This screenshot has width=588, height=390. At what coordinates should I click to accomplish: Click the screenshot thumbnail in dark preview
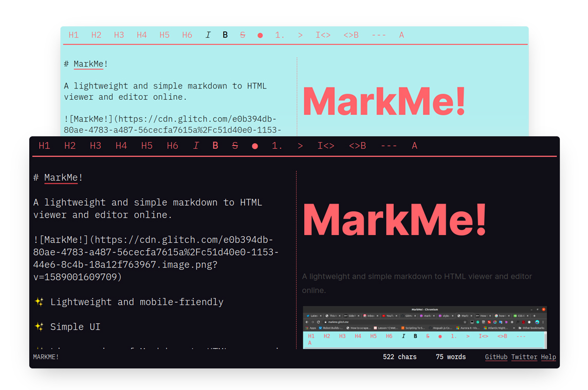pos(425,328)
